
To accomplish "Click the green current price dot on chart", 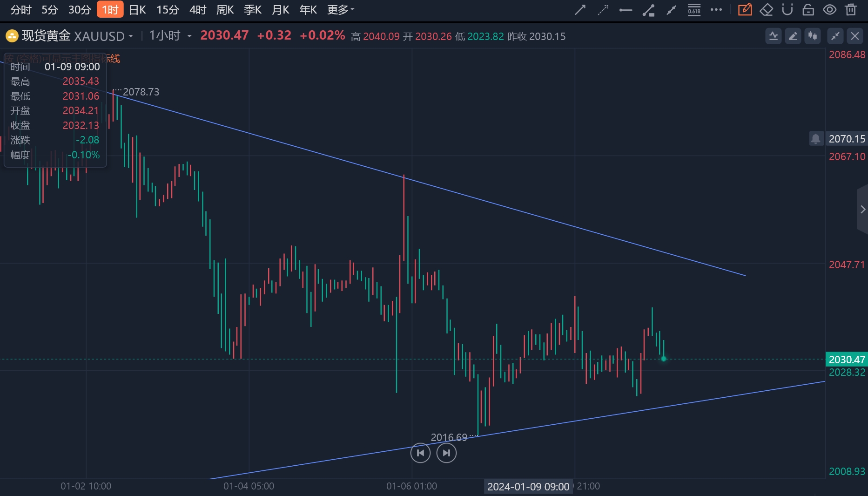I will [x=664, y=359].
